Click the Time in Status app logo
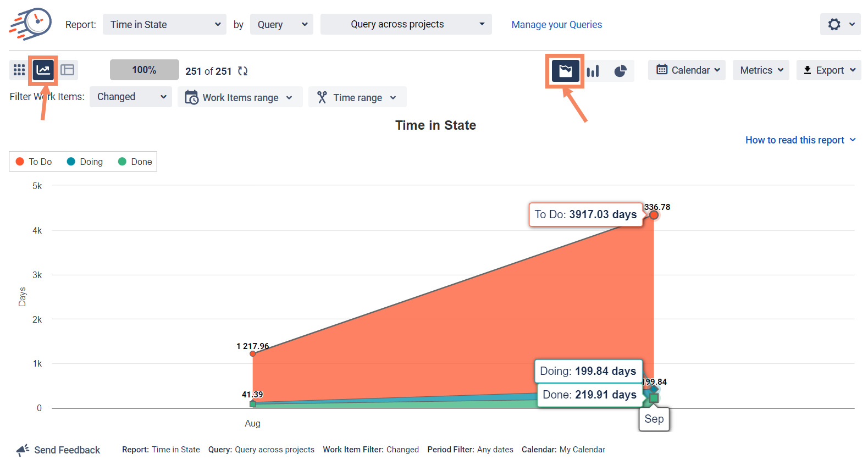 pyautogui.click(x=31, y=24)
